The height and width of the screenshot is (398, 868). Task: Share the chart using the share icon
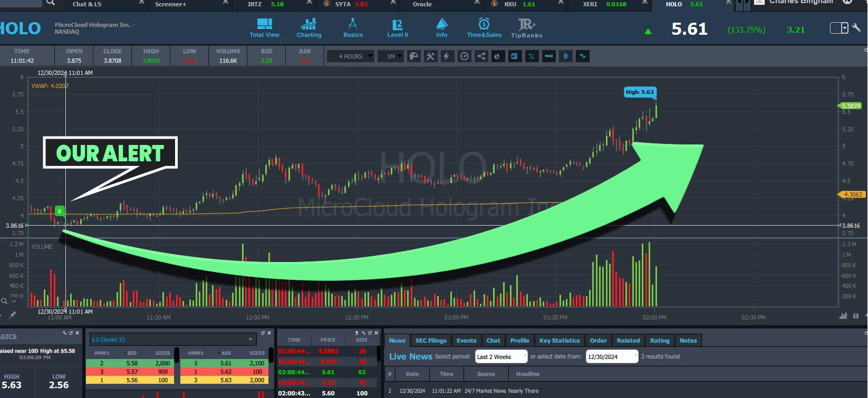[x=481, y=56]
